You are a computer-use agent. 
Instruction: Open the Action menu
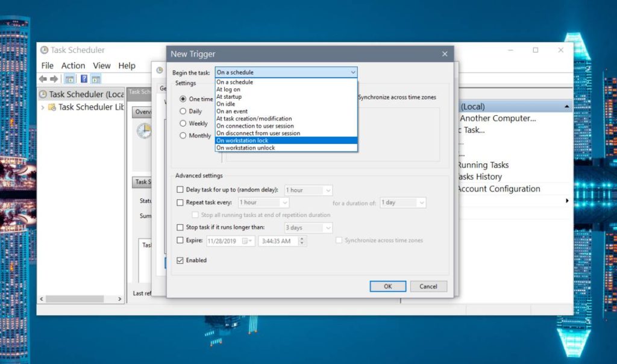coord(73,65)
